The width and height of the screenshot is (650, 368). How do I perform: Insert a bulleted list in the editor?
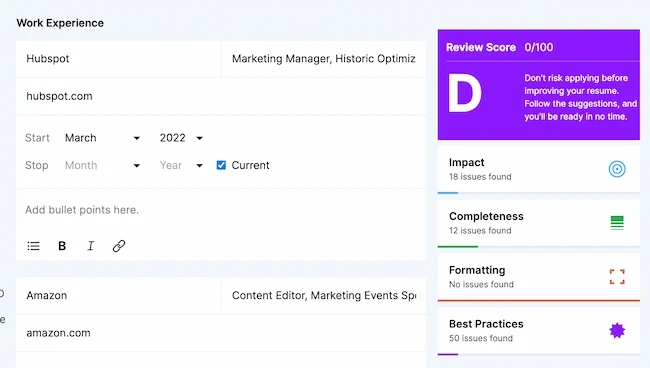pos(34,246)
